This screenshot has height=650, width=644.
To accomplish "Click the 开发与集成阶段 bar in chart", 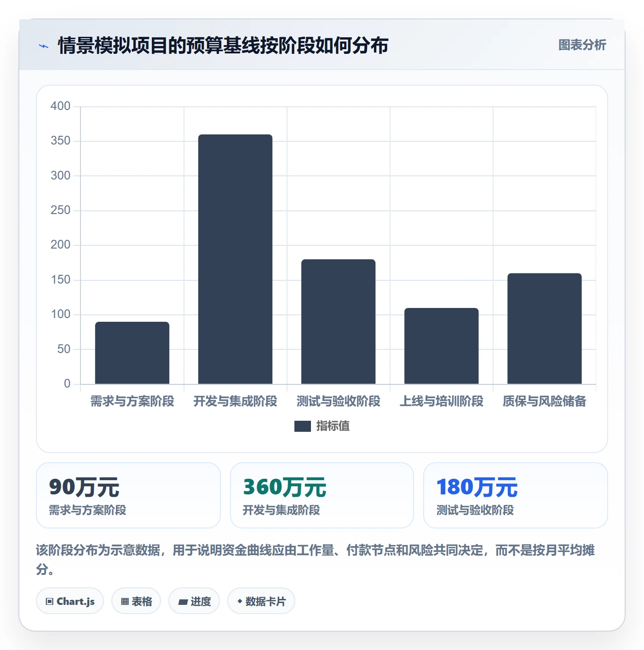I will pos(236,259).
